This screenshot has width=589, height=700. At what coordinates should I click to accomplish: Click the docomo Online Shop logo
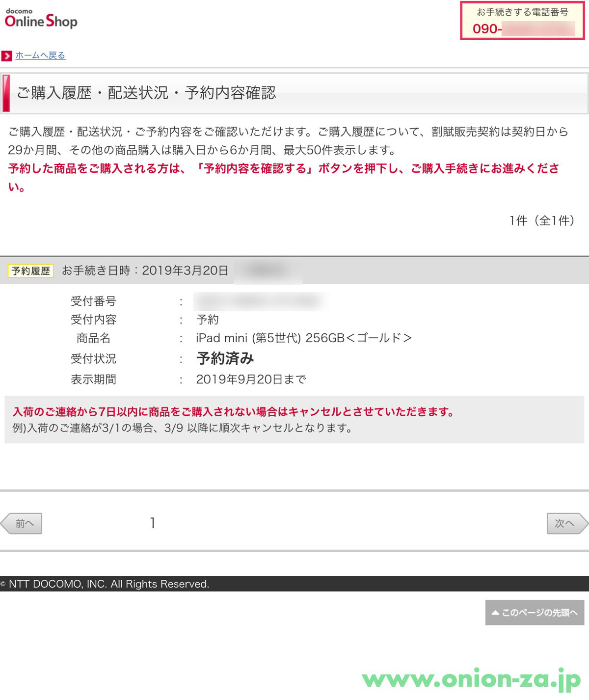[x=41, y=19]
